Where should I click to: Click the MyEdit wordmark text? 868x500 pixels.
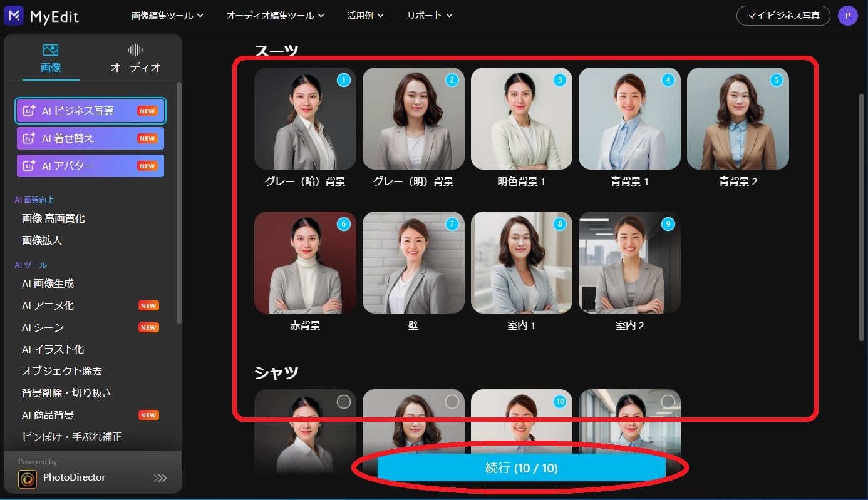tap(54, 16)
